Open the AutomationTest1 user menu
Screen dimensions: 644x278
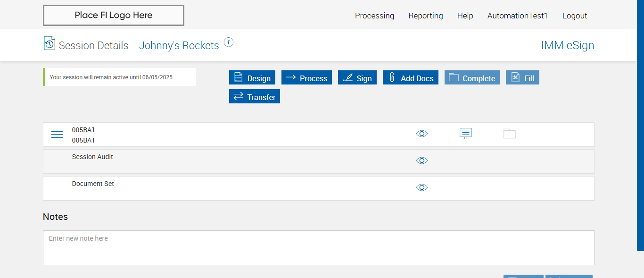point(517,16)
